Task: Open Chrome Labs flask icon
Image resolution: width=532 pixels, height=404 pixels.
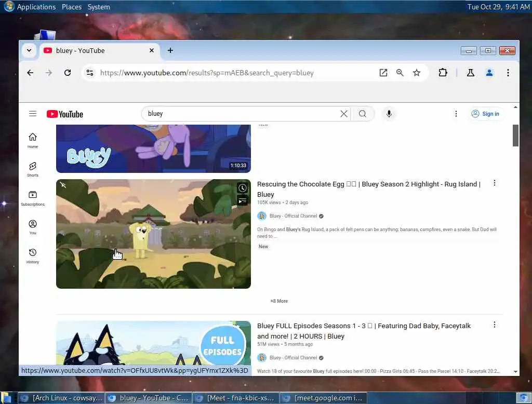Action: point(471,73)
